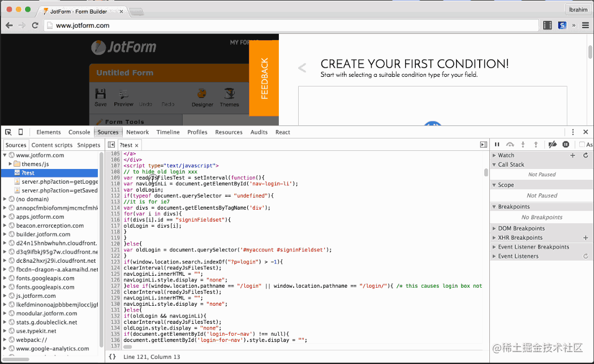Expand the Watch section

tap(494, 155)
